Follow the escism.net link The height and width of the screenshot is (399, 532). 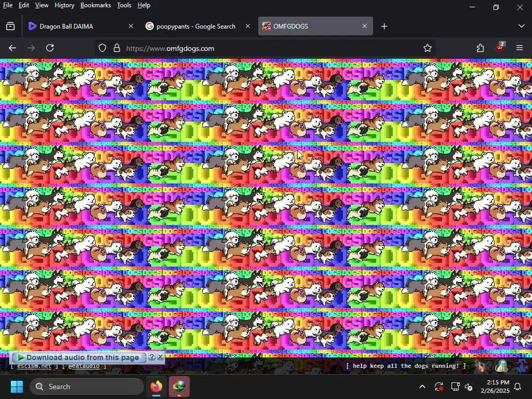34,366
